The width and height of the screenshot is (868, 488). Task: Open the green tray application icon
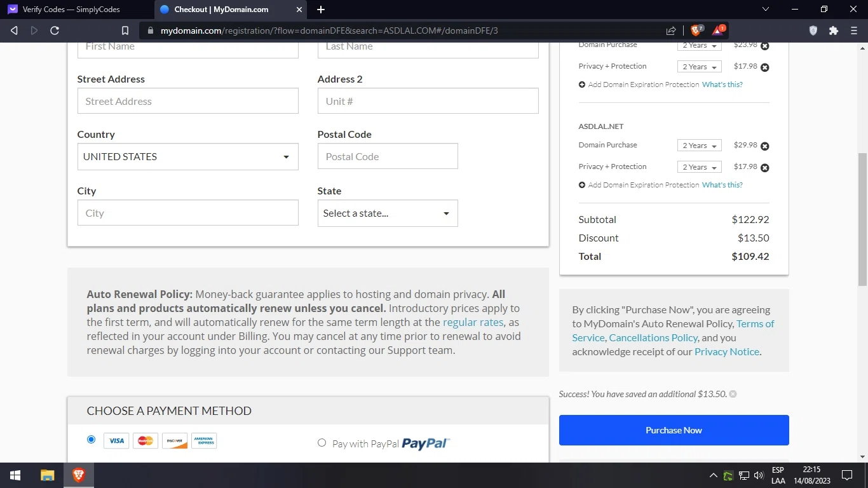(x=728, y=475)
